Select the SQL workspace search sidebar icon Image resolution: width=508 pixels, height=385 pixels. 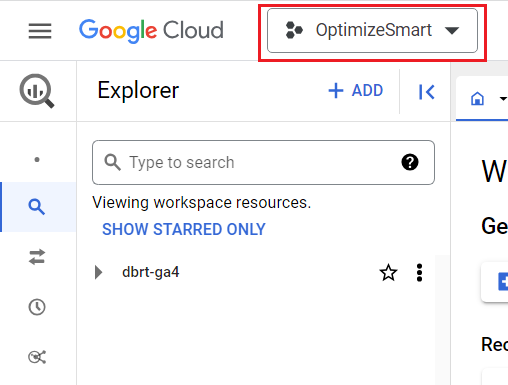click(x=37, y=207)
